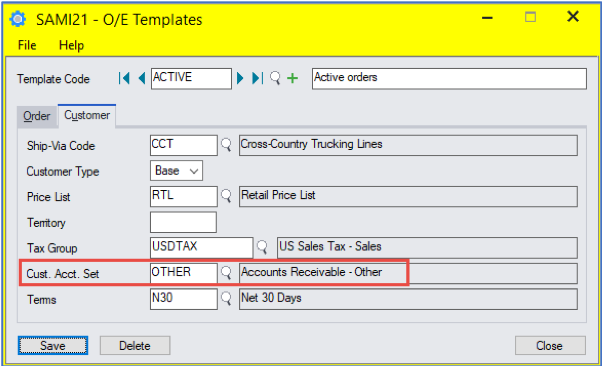The image size is (602, 366).
Task: Open the Help menu
Action: pos(71,45)
